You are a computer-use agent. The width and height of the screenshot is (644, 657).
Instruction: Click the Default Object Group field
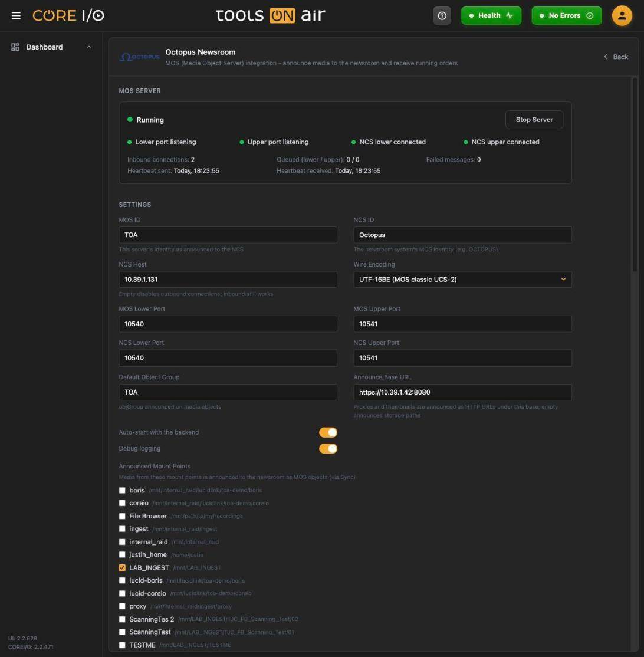(x=228, y=392)
